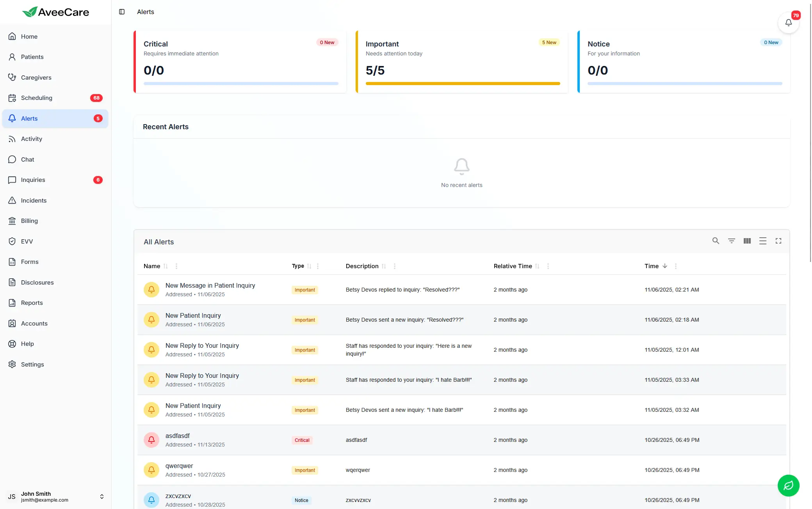Open Description column actions menu
The height and width of the screenshot is (509, 812).
395,266
